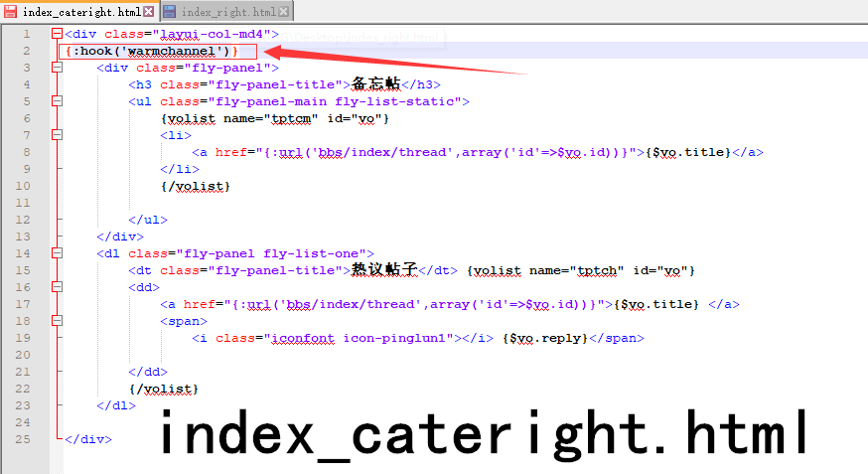The width and height of the screenshot is (868, 474).
Task: Switch to index_right.html tab
Action: [227, 12]
